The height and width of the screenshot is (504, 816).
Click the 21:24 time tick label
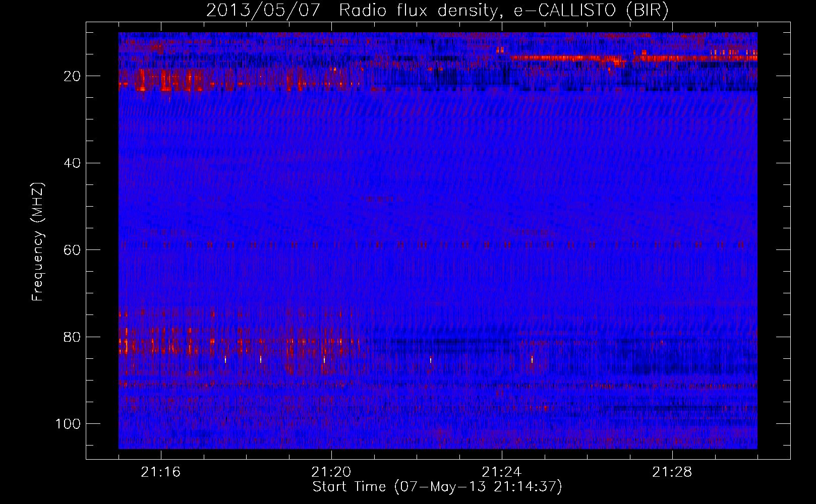point(502,472)
